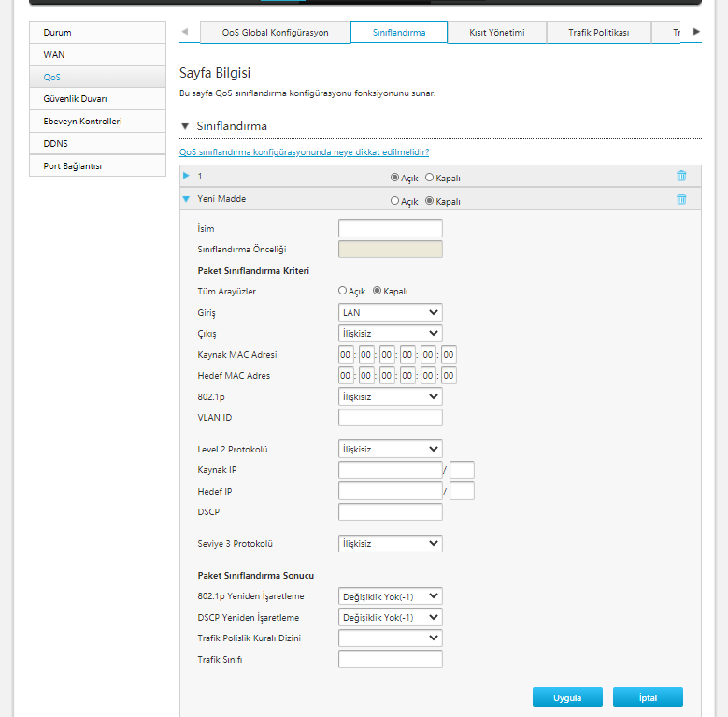Click the Uygula button
728x717 pixels.
(567, 697)
